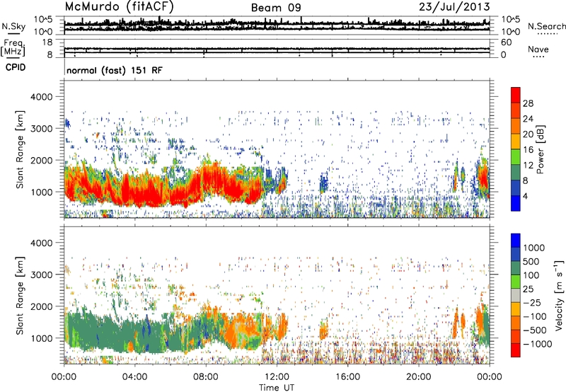
Task: Click the 20 label on power colorbar
Action: coord(528,134)
